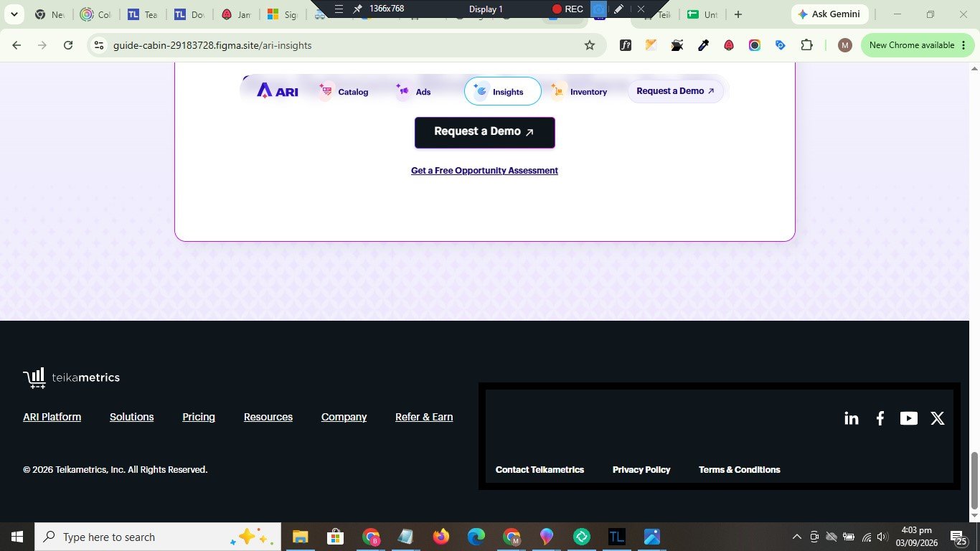Image resolution: width=980 pixels, height=551 pixels.
Task: Click the pen tool in recorder bar
Action: 618,9
